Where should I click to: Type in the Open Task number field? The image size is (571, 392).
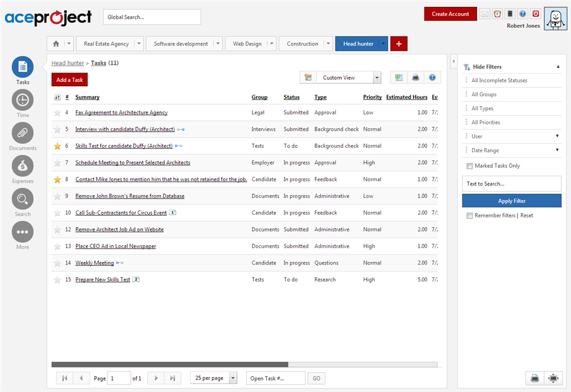275,378
